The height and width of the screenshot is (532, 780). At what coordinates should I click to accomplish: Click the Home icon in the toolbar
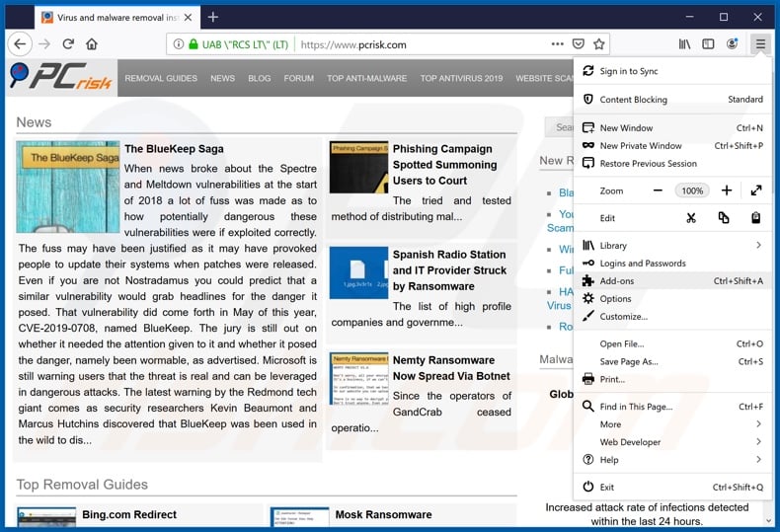point(92,44)
